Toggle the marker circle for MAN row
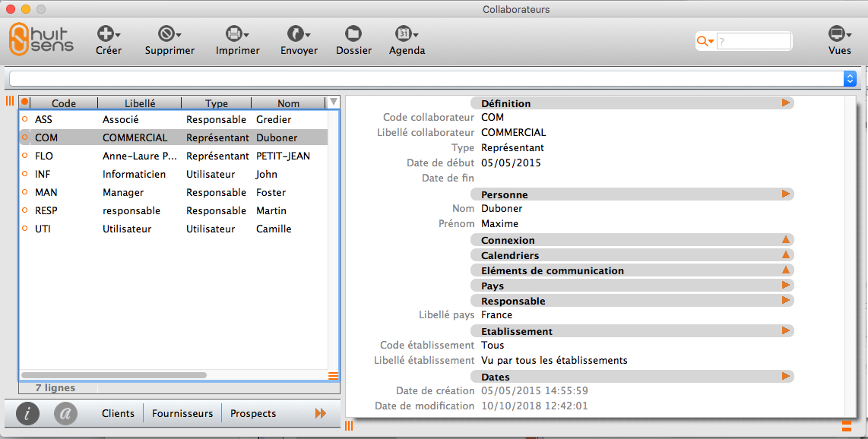868x439 pixels. [x=24, y=192]
